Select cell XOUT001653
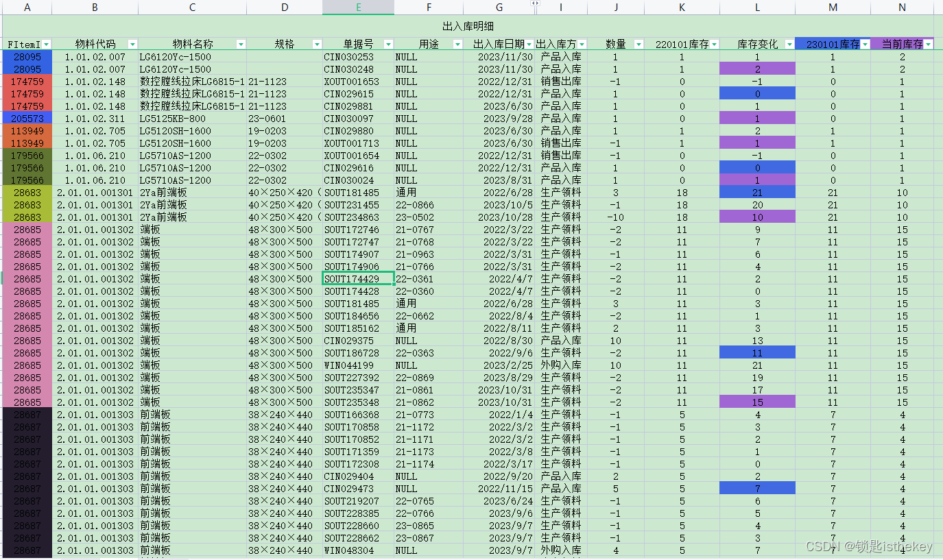This screenshot has height=560, width=943. coord(358,82)
